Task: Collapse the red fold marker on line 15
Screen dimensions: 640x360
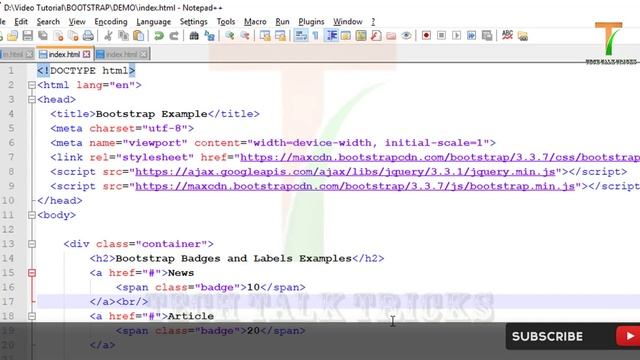Action: pyautogui.click(x=32, y=273)
